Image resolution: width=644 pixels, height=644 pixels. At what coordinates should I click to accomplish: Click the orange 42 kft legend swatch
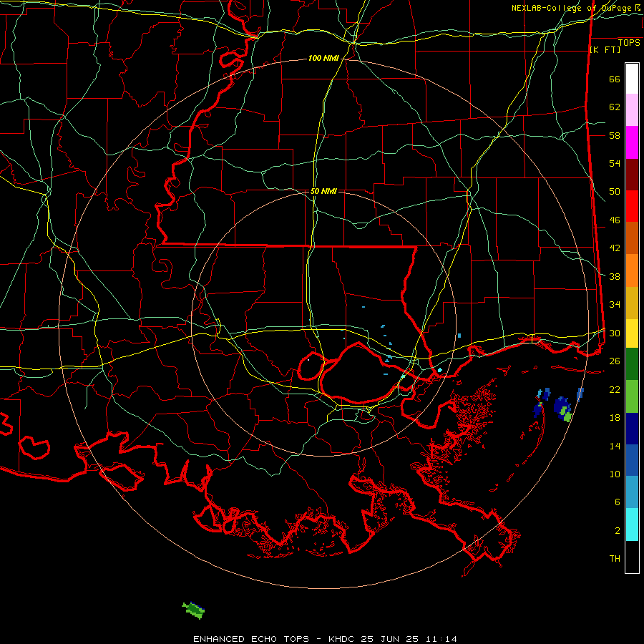tap(632, 270)
